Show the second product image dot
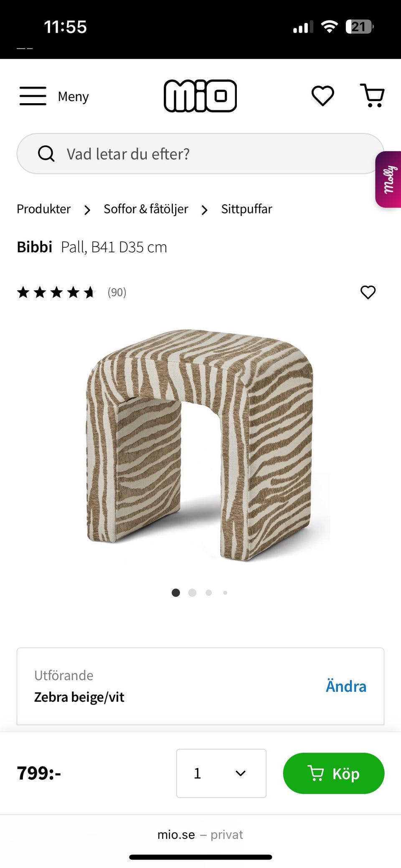Screen dimensions: 401x868 pyautogui.click(x=192, y=593)
